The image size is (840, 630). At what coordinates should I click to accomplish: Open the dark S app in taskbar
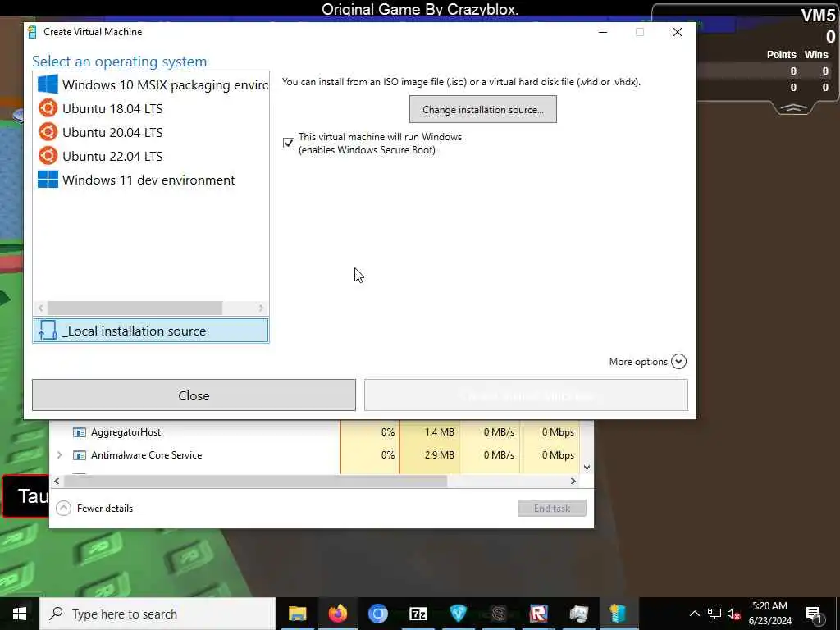click(498, 614)
